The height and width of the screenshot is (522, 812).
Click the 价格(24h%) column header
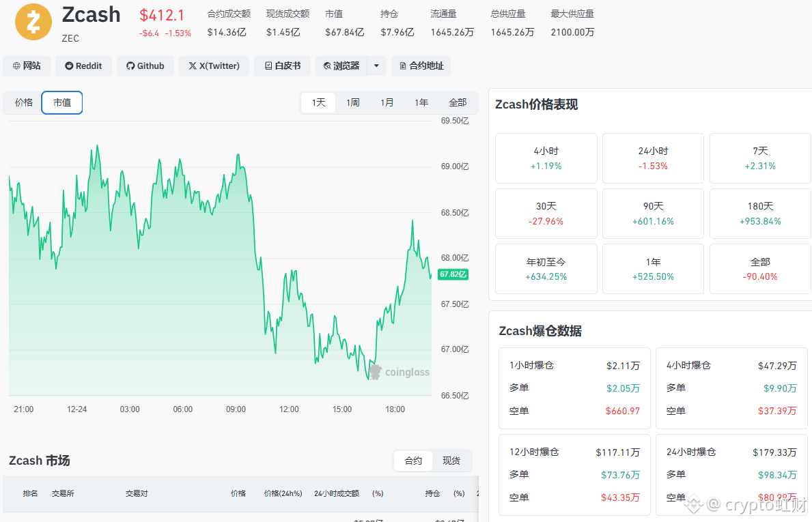tap(283, 493)
